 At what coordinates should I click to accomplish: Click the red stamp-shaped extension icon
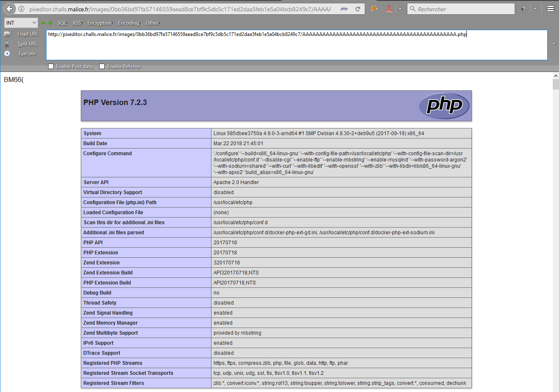(x=389, y=9)
